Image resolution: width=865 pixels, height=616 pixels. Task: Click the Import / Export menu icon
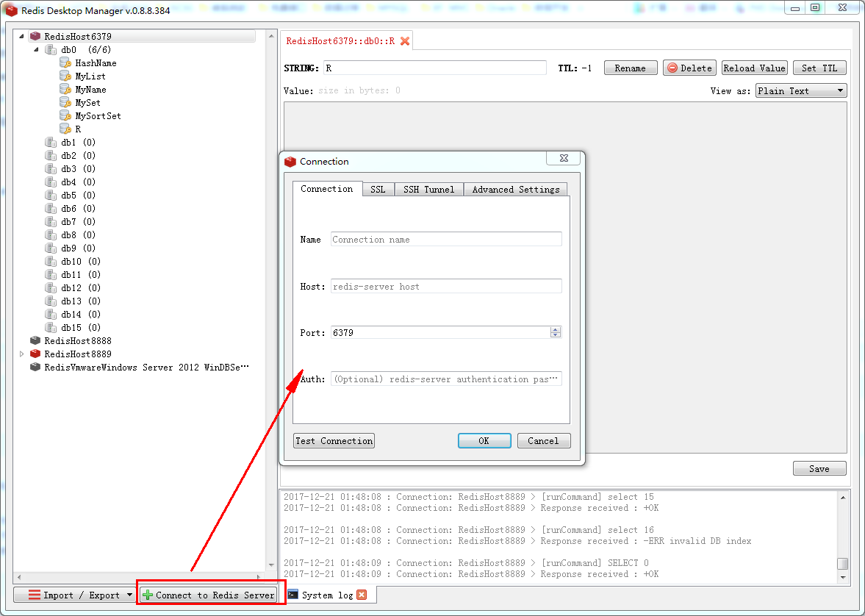point(35,595)
